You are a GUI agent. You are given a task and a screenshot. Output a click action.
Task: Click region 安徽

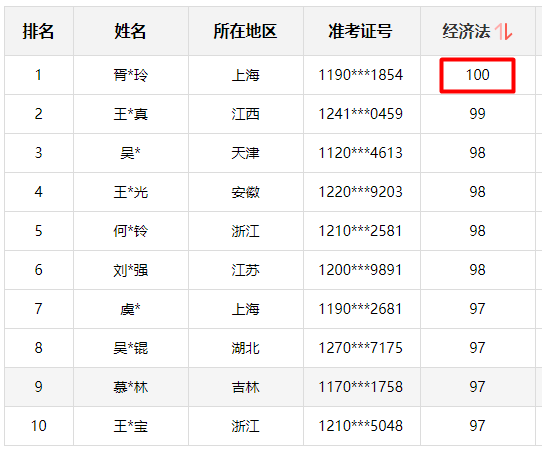click(245, 192)
